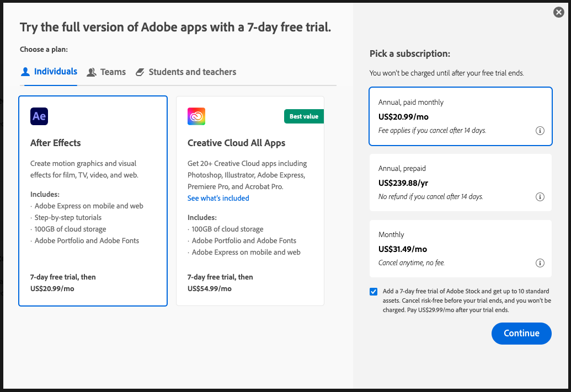This screenshot has width=571, height=392.
Task: Click the Continue button
Action: 521,334
